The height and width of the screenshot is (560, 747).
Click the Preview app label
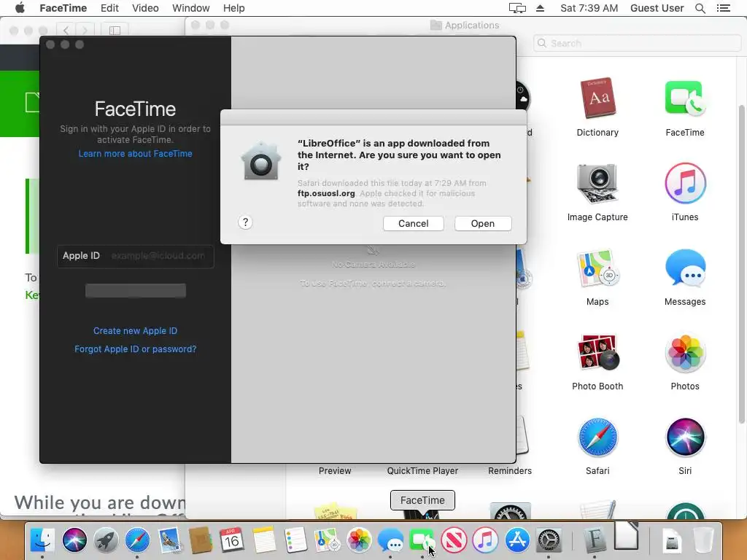(335, 470)
